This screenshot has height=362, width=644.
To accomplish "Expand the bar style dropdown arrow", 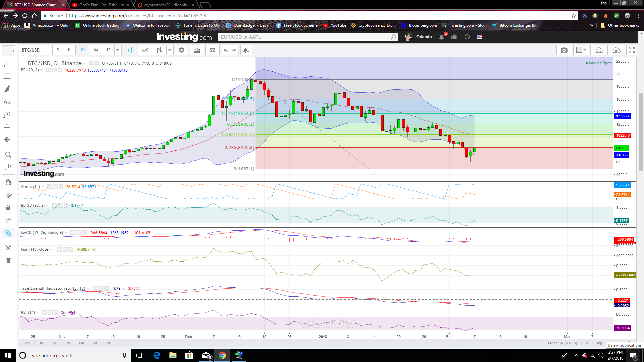I will click(170, 50).
